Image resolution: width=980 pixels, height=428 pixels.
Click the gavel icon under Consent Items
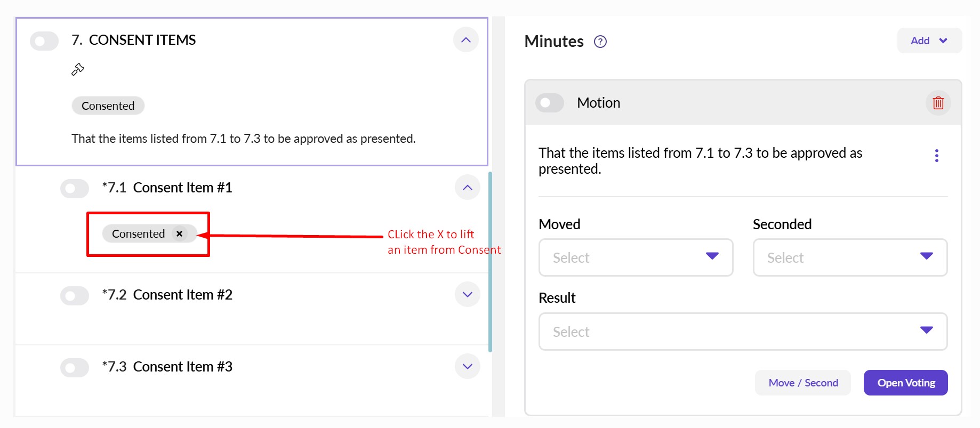tap(78, 69)
